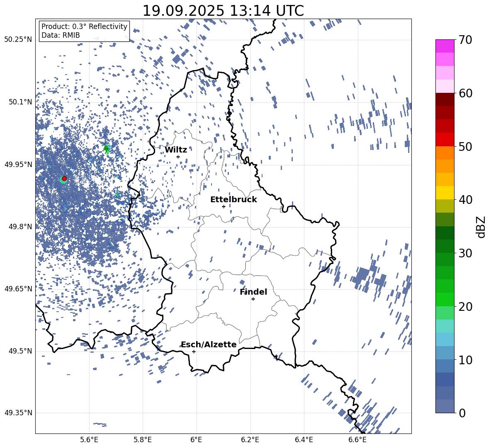The image size is (491, 448).
Task: Click the 49.8°N latitude label
Action: click(20, 227)
